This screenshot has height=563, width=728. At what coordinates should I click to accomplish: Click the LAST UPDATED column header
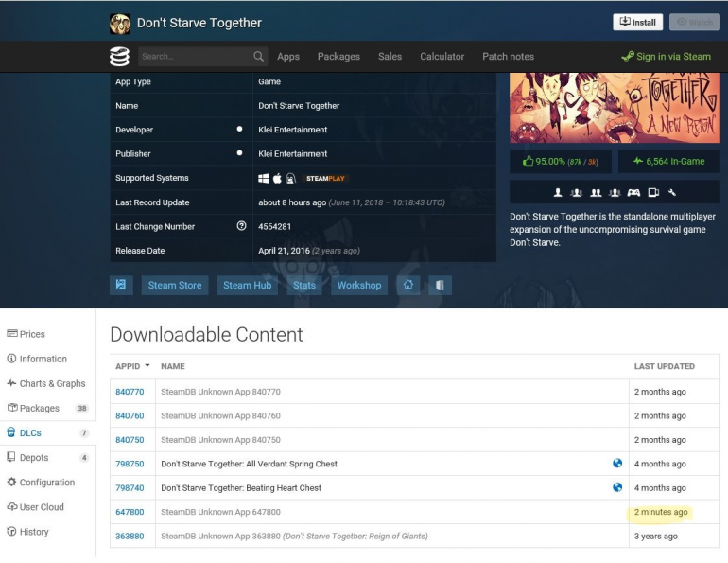(x=665, y=366)
